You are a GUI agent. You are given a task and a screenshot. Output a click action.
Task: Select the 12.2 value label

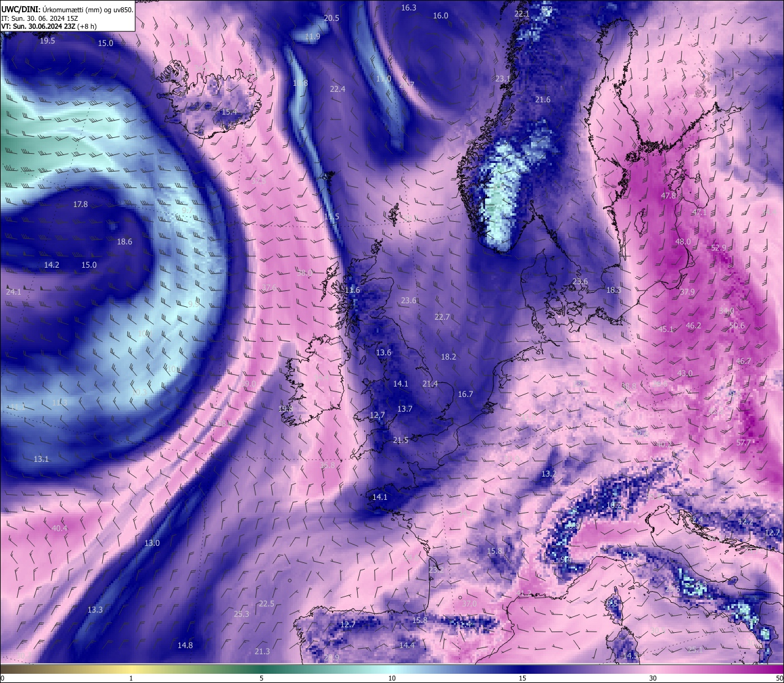click(745, 521)
